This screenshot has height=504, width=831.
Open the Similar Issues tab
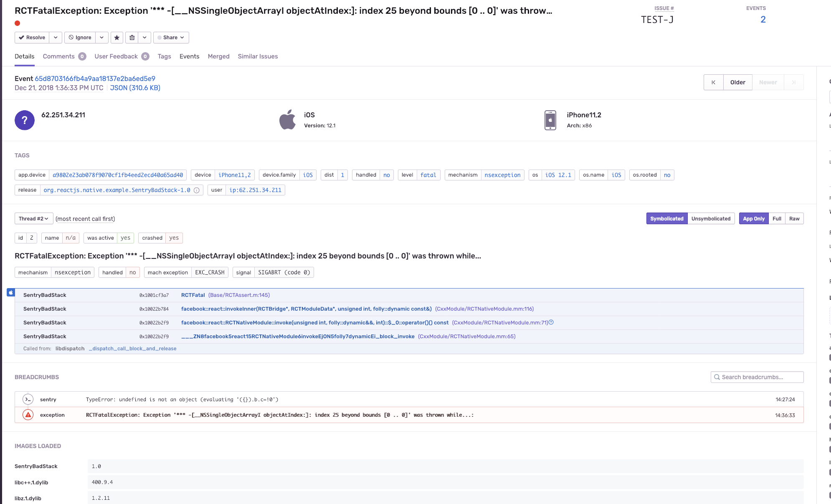coord(258,56)
